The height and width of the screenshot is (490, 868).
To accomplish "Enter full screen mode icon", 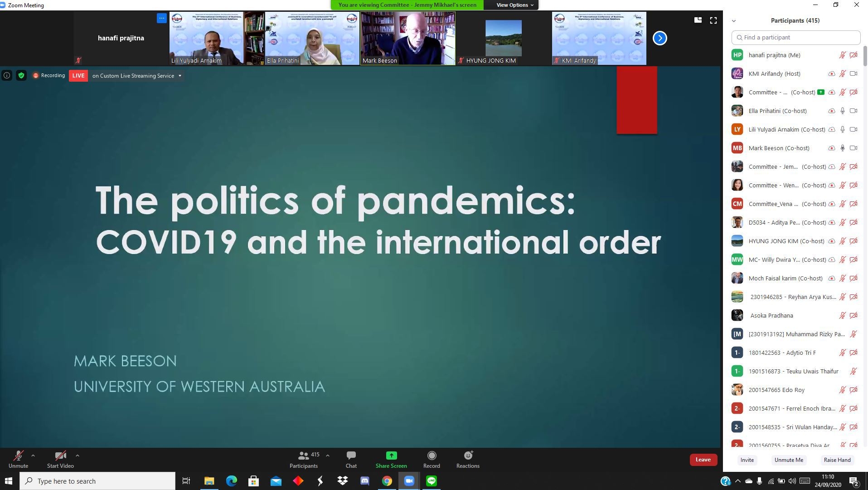I will pyautogui.click(x=713, y=20).
